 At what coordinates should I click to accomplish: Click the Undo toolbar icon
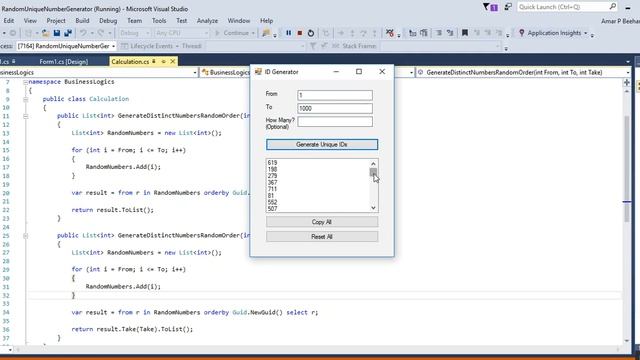pos(83,33)
